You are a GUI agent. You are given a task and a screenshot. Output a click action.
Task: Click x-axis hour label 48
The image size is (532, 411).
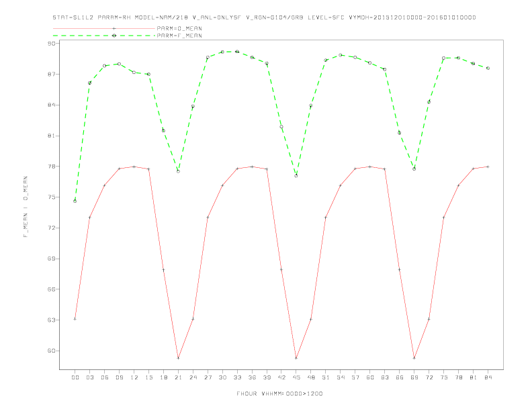click(x=311, y=377)
